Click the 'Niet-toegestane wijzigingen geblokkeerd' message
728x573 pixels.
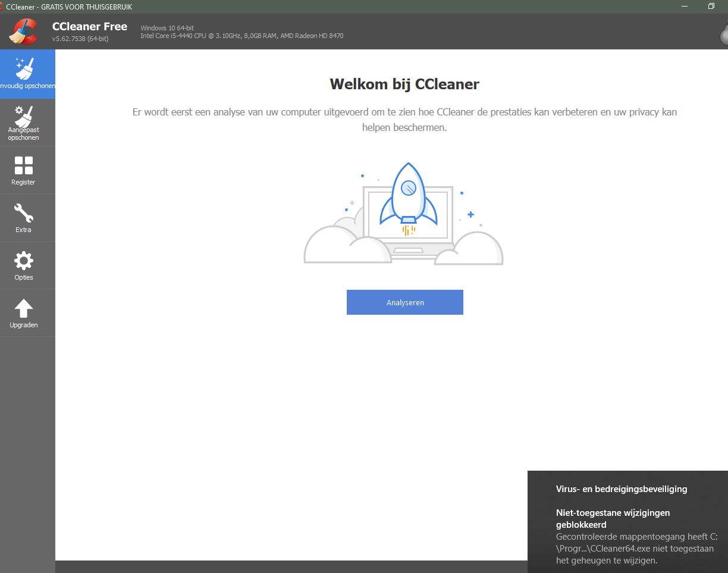(613, 518)
